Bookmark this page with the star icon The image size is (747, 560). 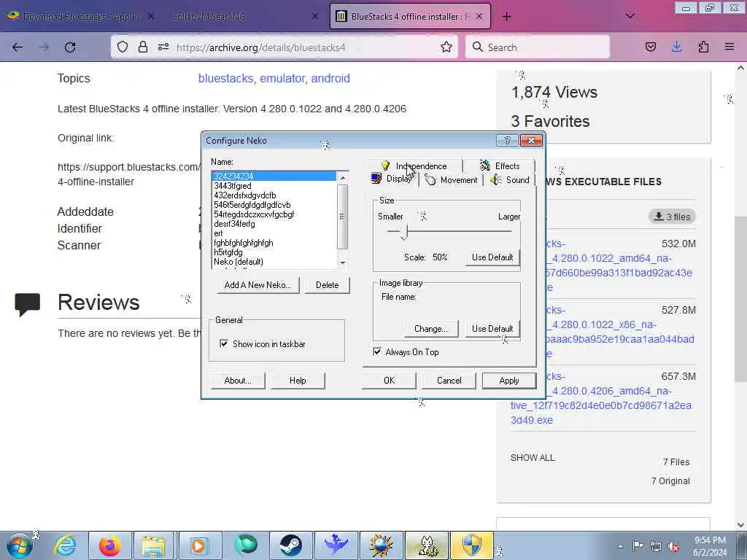click(x=446, y=47)
